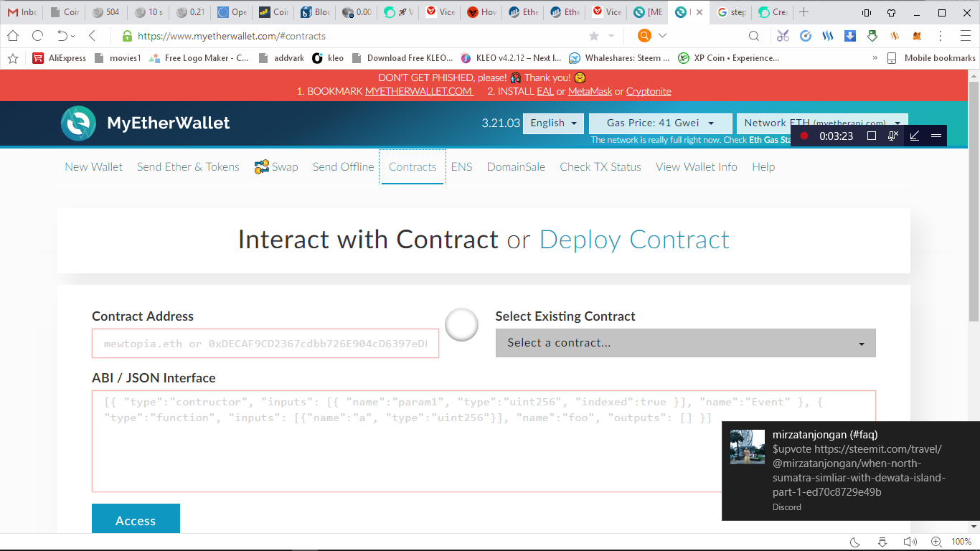Bookmark this page with the star icon
The image size is (980, 551).
coord(594,36)
